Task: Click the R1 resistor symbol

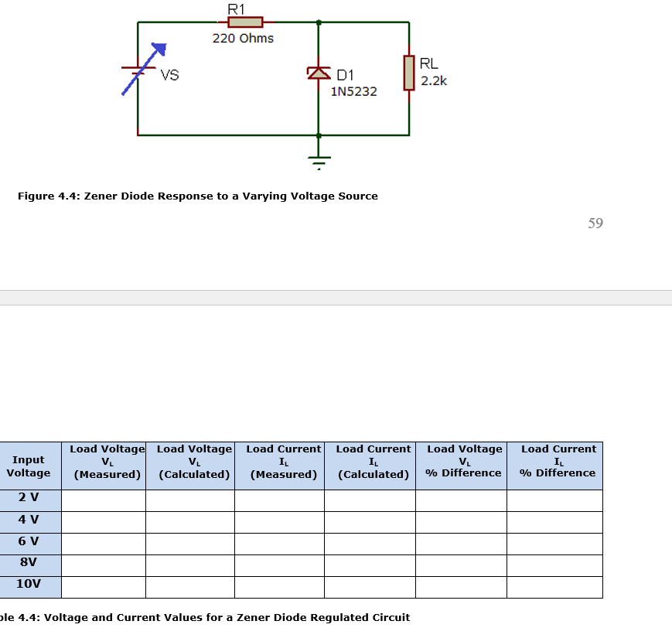Action: (245, 22)
